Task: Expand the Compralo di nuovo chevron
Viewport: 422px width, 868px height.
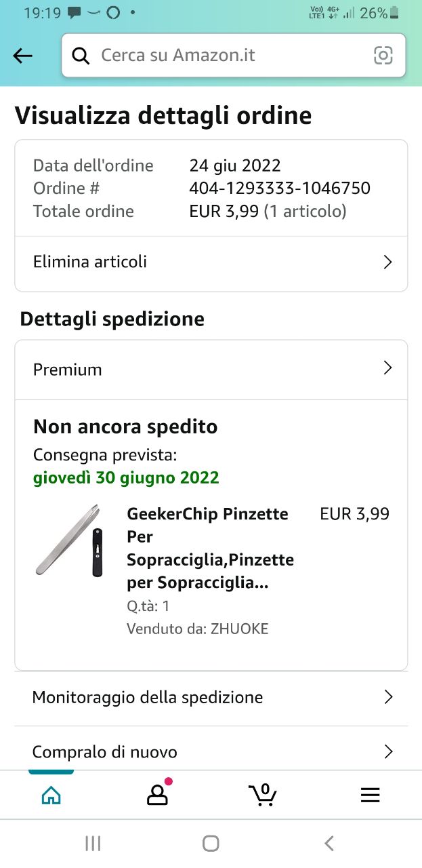Action: pos(388,751)
